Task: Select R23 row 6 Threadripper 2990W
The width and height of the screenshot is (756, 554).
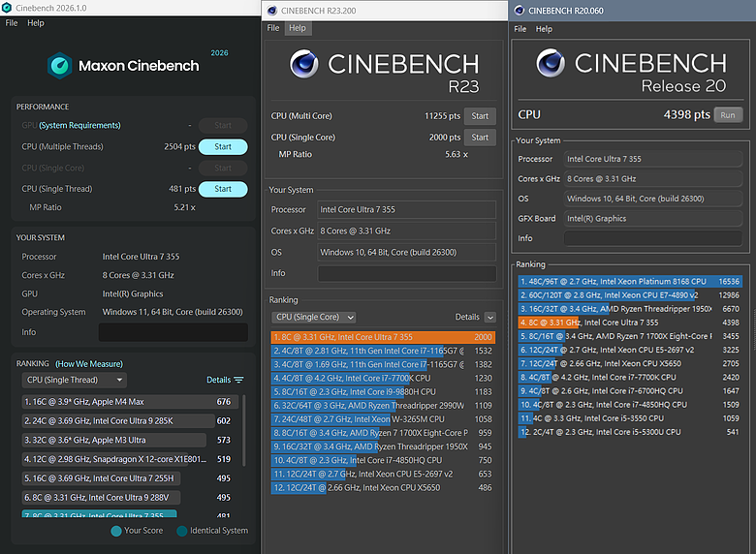Action: pyautogui.click(x=383, y=406)
